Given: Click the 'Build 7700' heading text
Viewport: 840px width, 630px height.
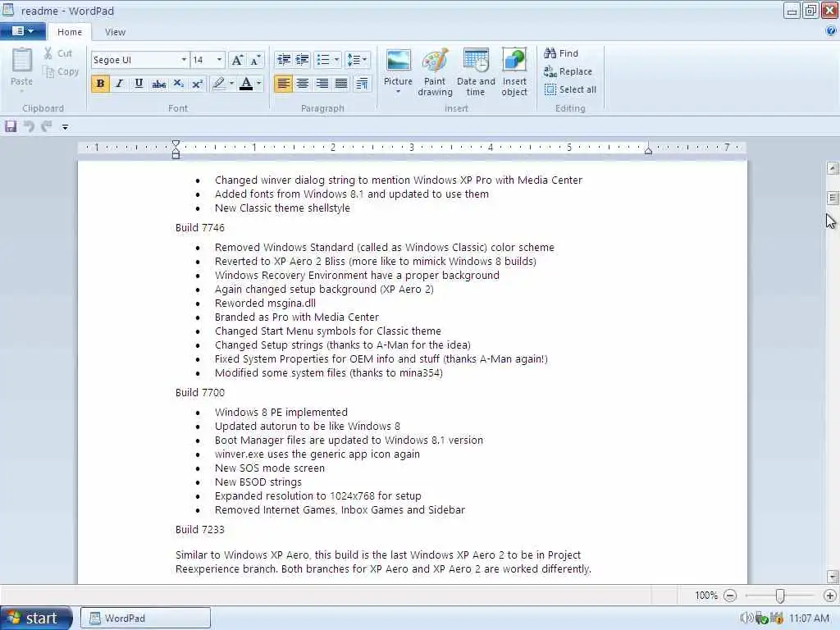Looking at the screenshot, I should pos(200,393).
